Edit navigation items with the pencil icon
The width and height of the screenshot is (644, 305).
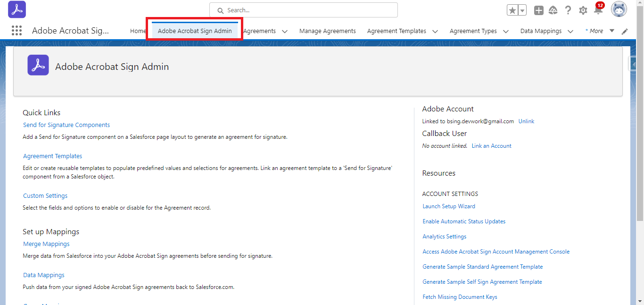tap(625, 31)
